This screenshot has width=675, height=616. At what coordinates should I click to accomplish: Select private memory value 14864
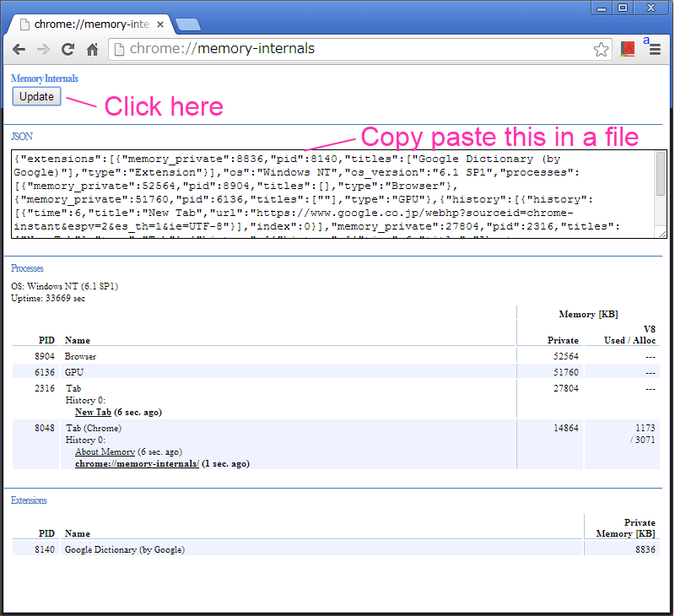(565, 428)
